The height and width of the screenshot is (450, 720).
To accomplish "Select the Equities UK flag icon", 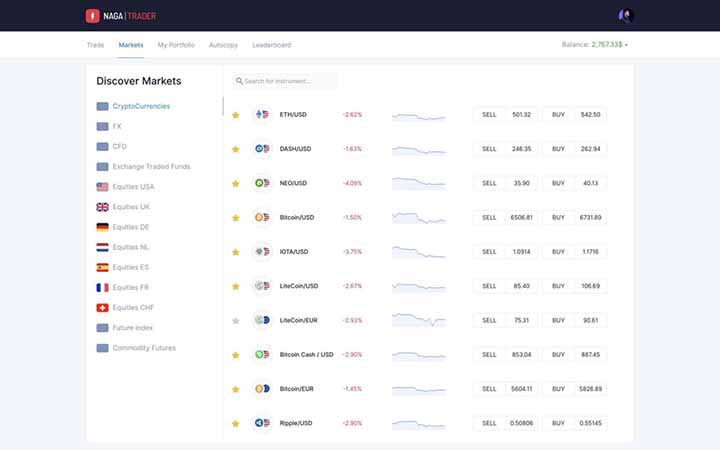I will [102, 207].
